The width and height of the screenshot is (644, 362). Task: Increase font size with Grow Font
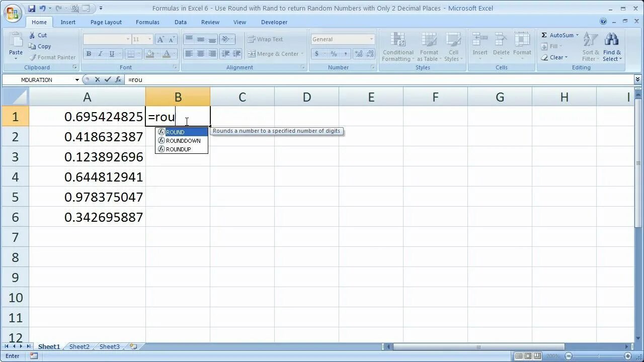coord(160,39)
